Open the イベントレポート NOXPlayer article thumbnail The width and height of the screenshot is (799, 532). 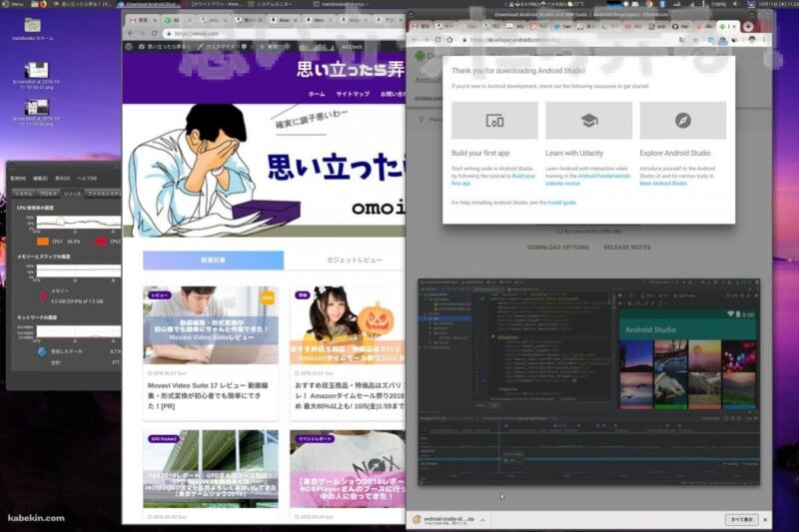(x=348, y=469)
